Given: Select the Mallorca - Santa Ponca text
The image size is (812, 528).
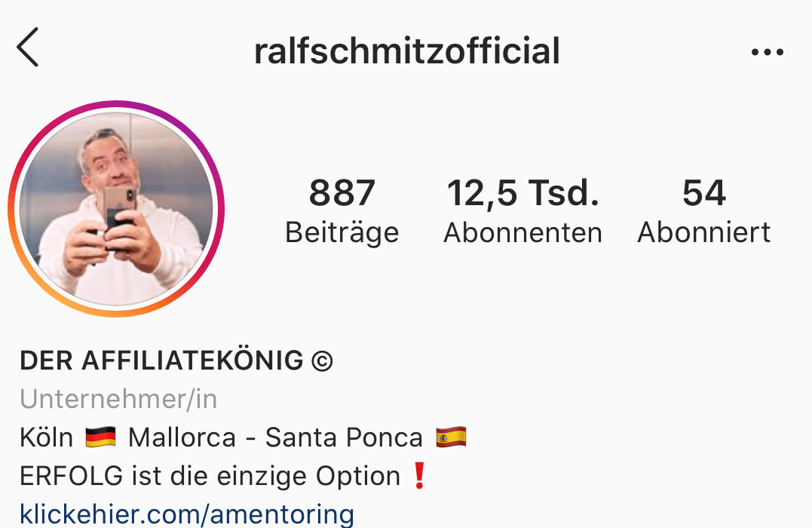Looking at the screenshot, I should click(275, 437).
